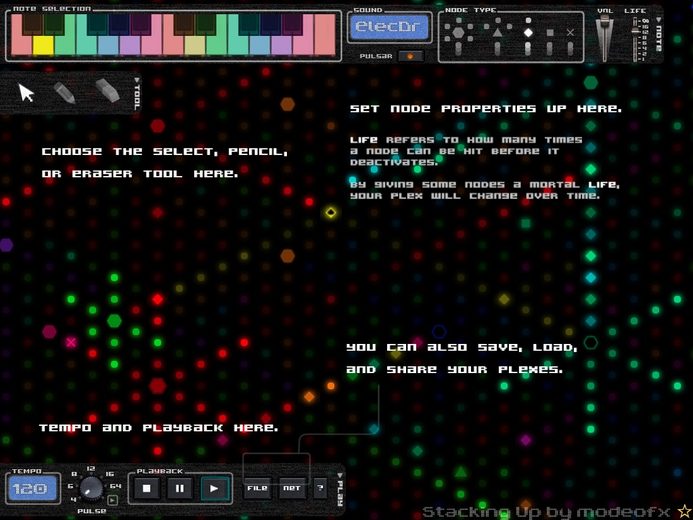
Task: Select the X node type
Action: click(571, 33)
